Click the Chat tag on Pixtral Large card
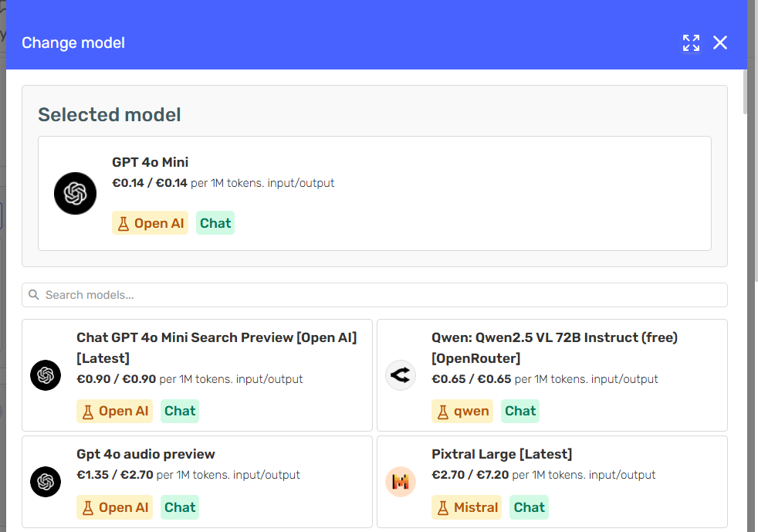This screenshot has height=532, width=758. (x=529, y=507)
